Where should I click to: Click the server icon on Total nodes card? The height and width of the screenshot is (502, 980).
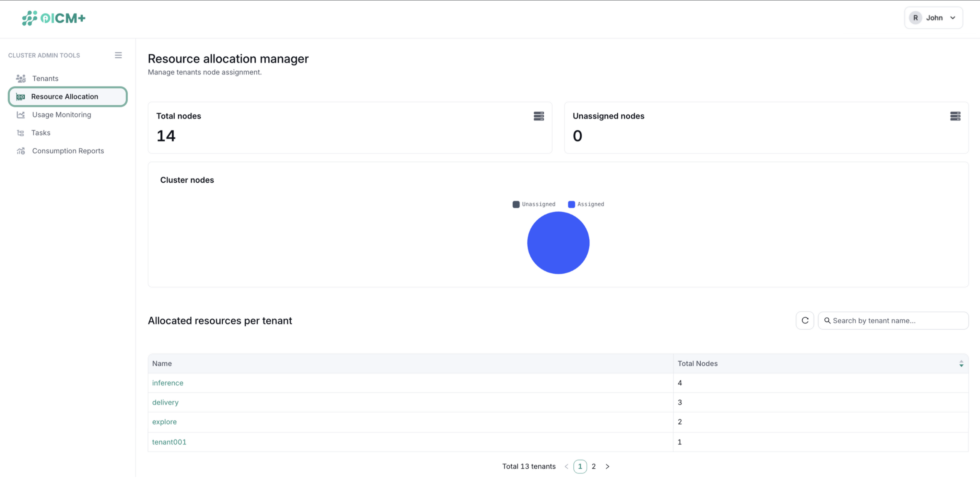539,116
